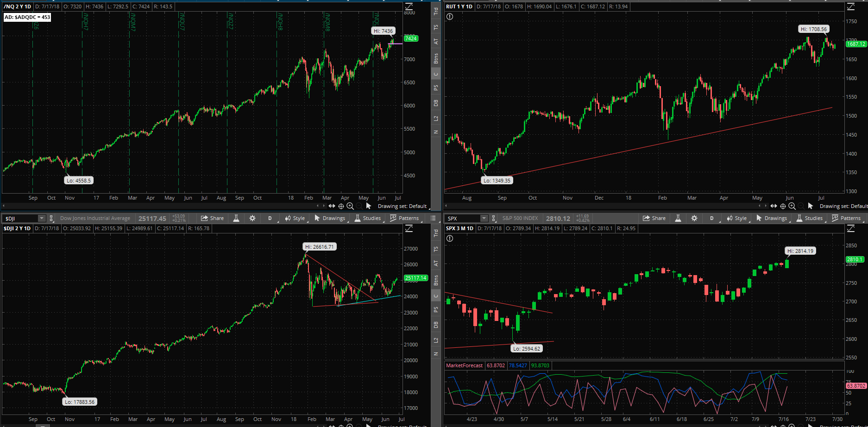The height and width of the screenshot is (427, 868).
Task: Open the Share button in the $DJI chart
Action: click(x=212, y=218)
